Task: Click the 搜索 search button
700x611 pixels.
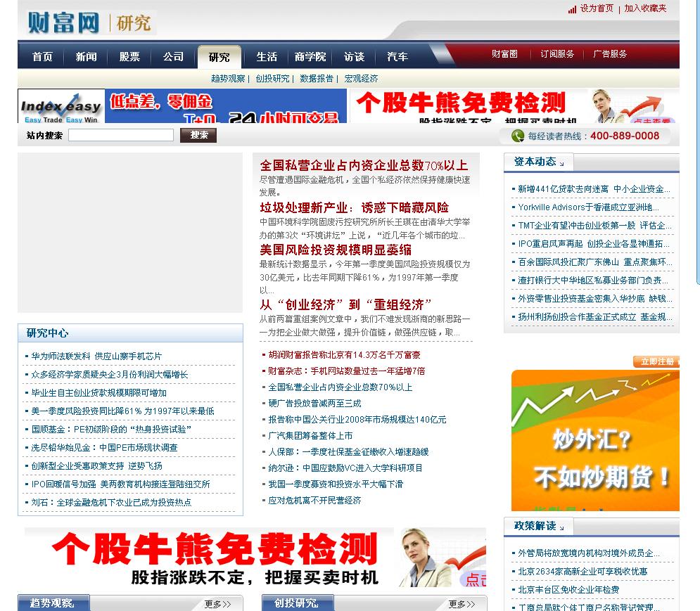Action: (x=198, y=135)
